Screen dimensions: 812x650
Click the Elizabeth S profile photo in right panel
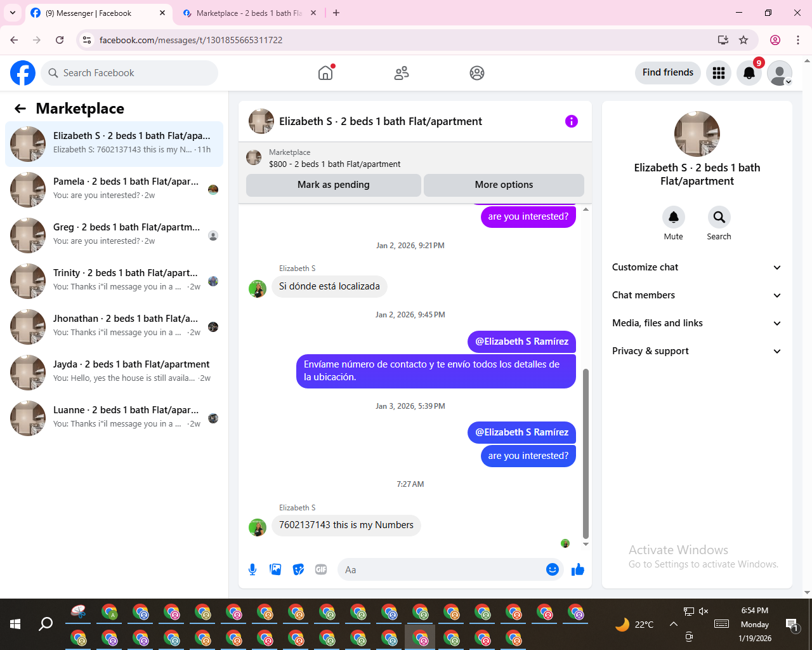coord(697,134)
